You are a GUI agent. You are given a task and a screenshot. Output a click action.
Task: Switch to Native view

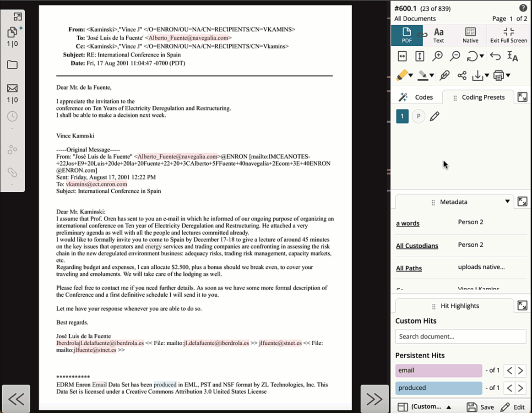pos(470,35)
